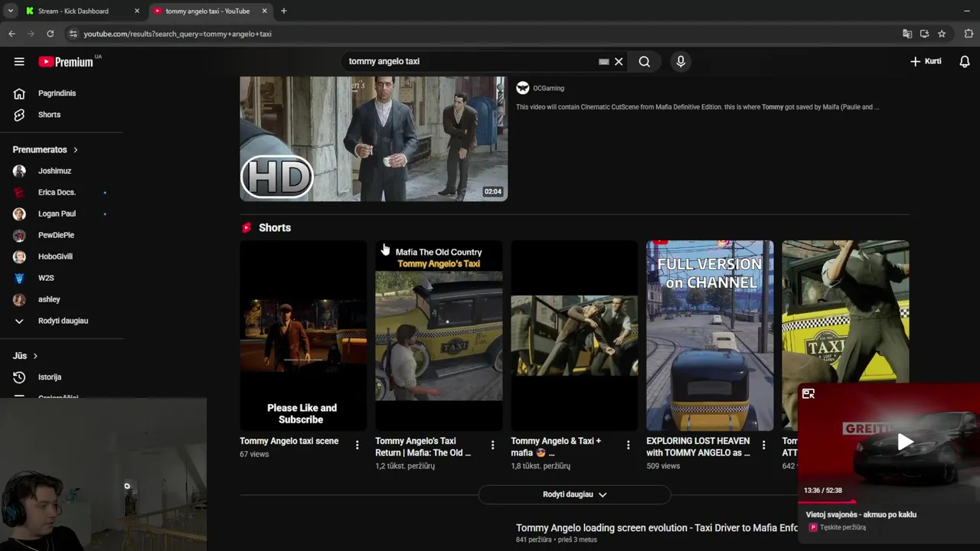Open EXPLORING LOST HEAVEN short thumbnail
Viewport: 980px width, 551px height.
[x=710, y=336]
